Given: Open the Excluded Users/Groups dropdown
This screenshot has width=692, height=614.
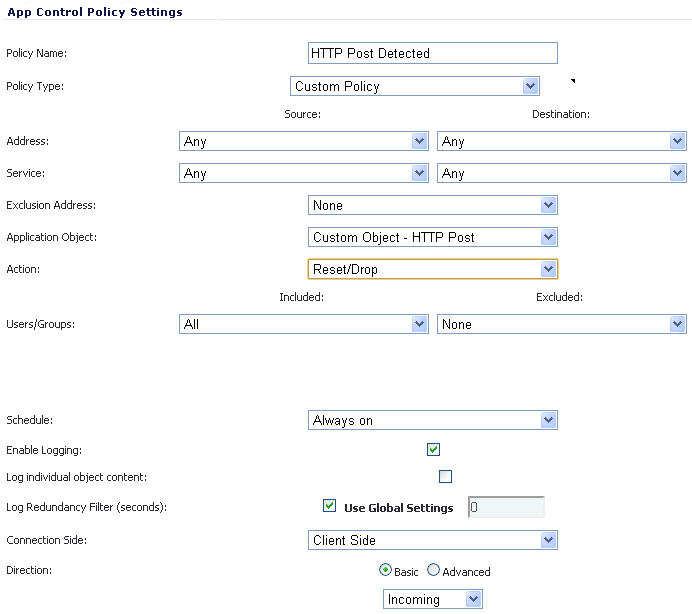Looking at the screenshot, I should point(561,324).
